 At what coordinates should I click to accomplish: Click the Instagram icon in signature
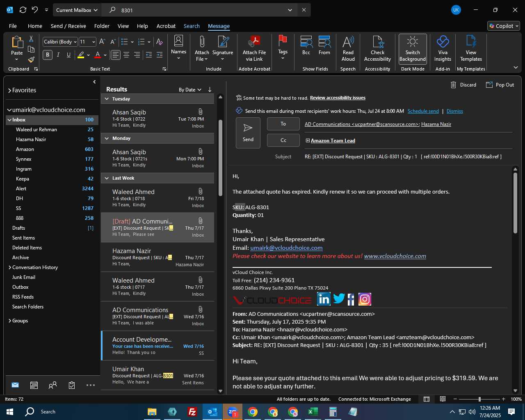tap(365, 299)
